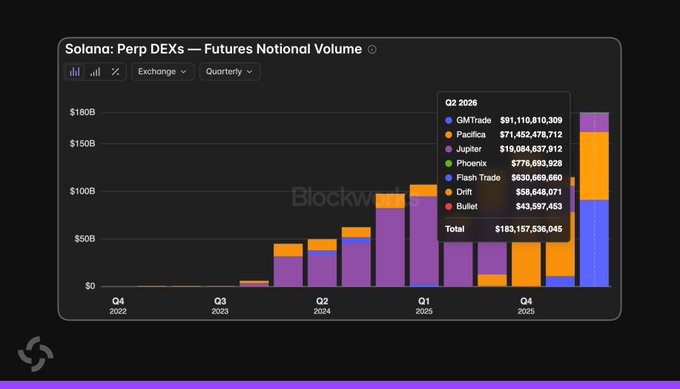Click the Q4 2022 x-axis label
The image size is (680, 389).
(118, 306)
